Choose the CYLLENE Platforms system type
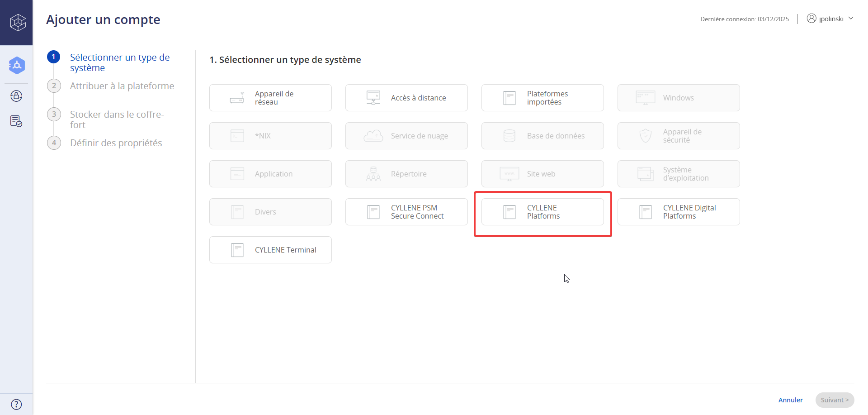 click(542, 212)
